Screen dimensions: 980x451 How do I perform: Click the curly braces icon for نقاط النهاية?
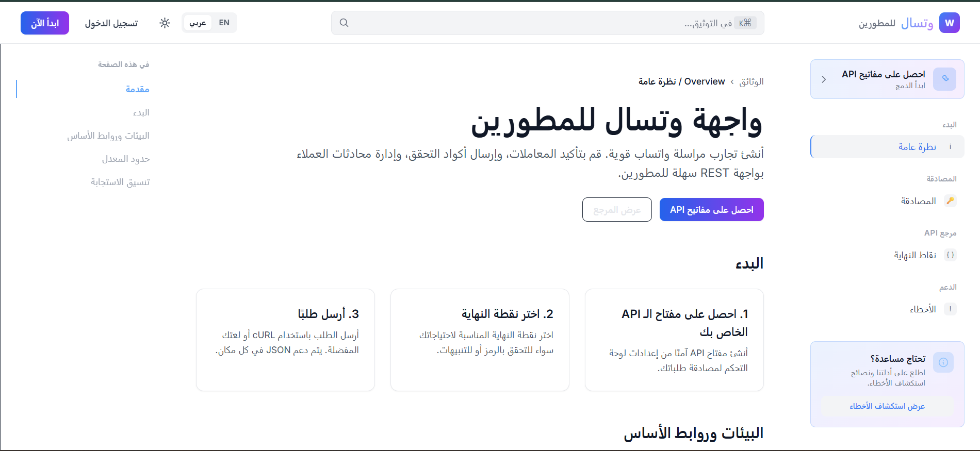(950, 255)
